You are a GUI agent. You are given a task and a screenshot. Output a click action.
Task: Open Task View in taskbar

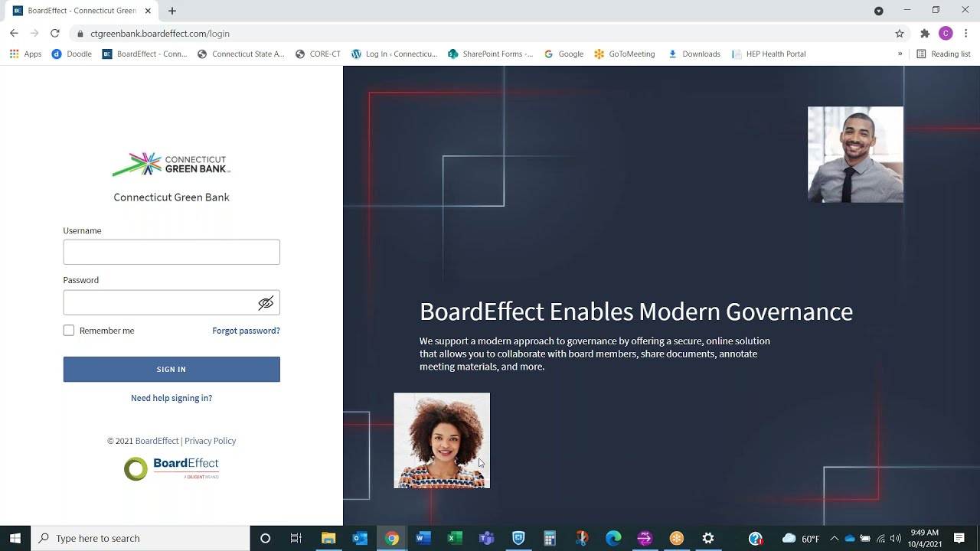[x=296, y=538]
